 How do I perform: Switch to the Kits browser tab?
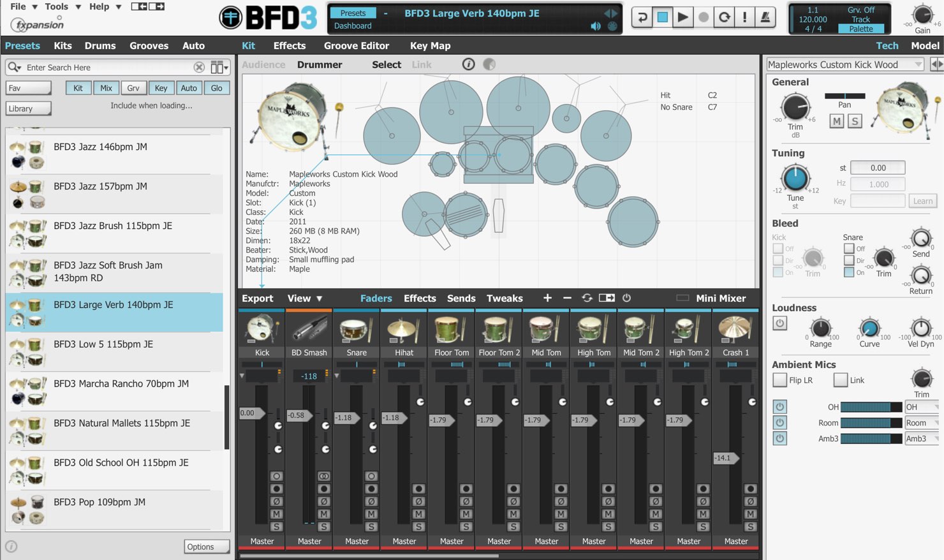click(x=63, y=45)
